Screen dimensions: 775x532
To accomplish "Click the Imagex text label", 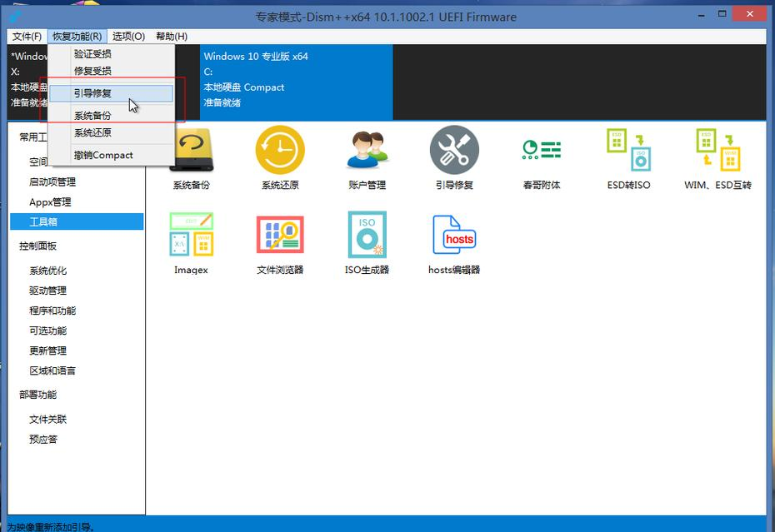I will point(191,270).
